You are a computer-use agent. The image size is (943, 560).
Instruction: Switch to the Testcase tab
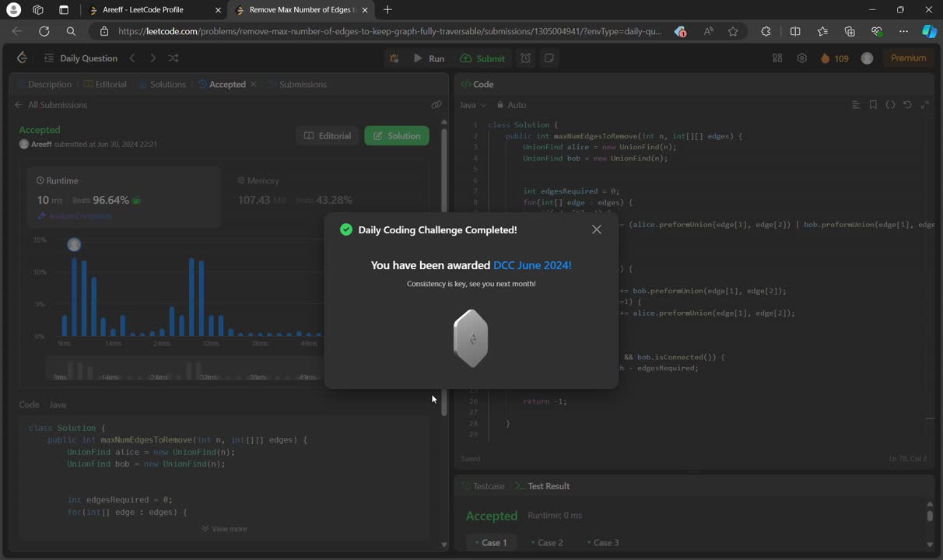(x=482, y=486)
